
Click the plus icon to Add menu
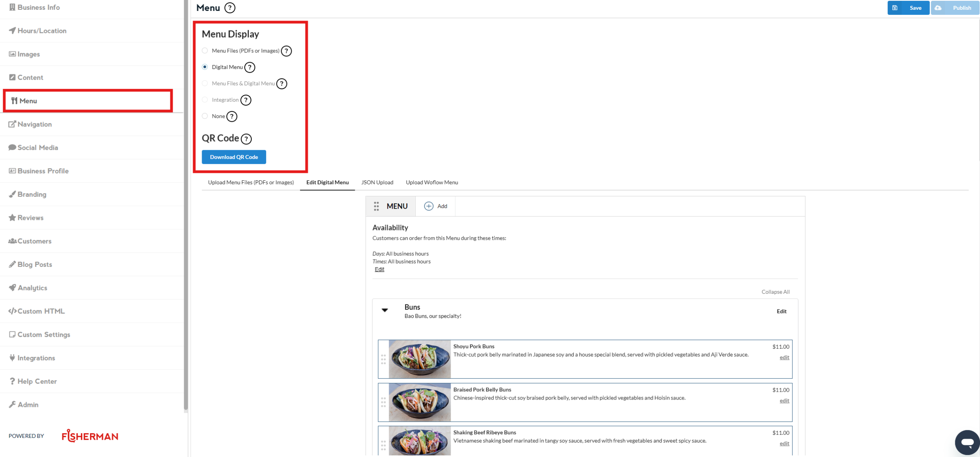pyautogui.click(x=429, y=206)
